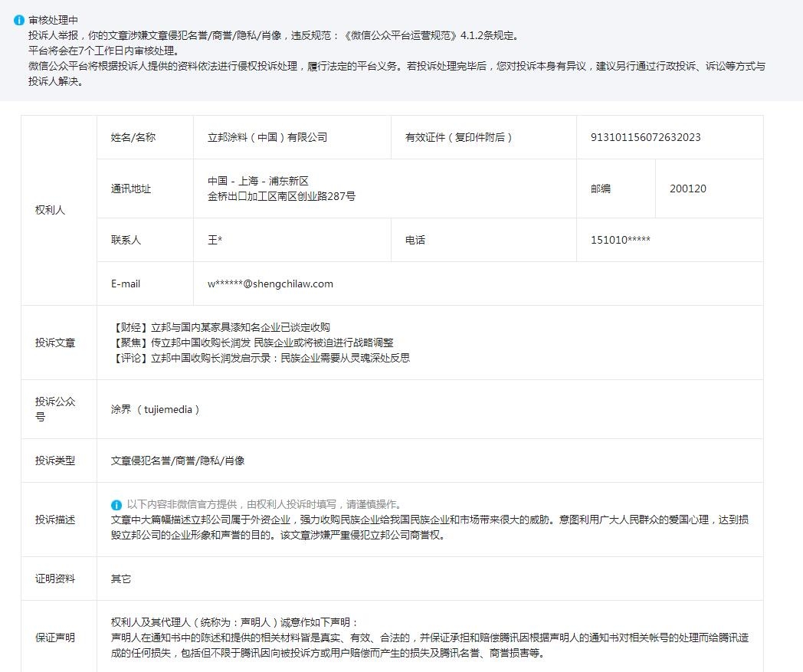
Task: Select the company name 立邦涂料（中国）有限公司
Action: (267, 138)
